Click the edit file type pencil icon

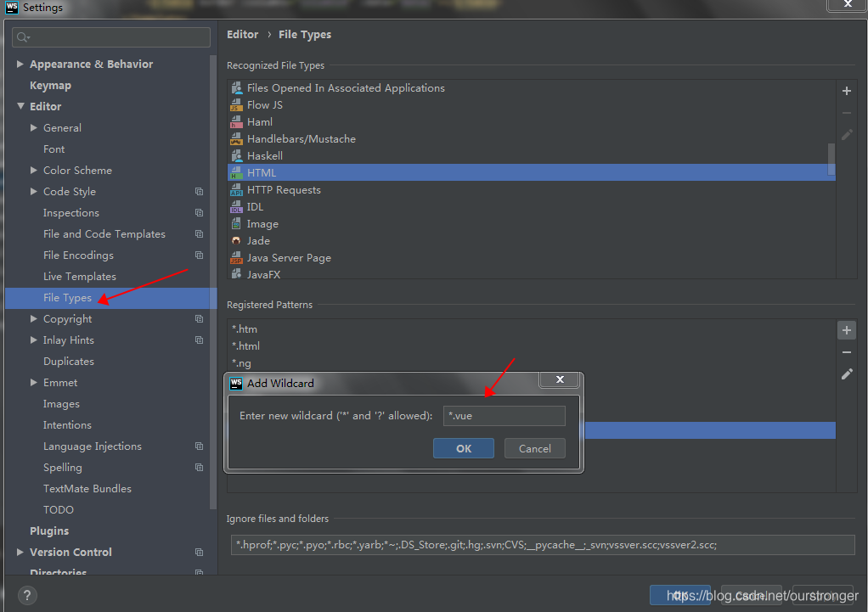(847, 134)
